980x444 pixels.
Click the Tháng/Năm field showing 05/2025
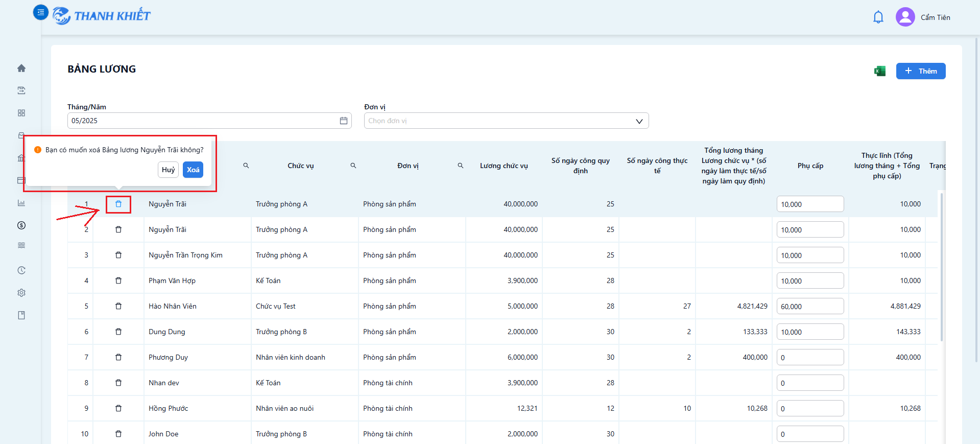click(x=209, y=121)
